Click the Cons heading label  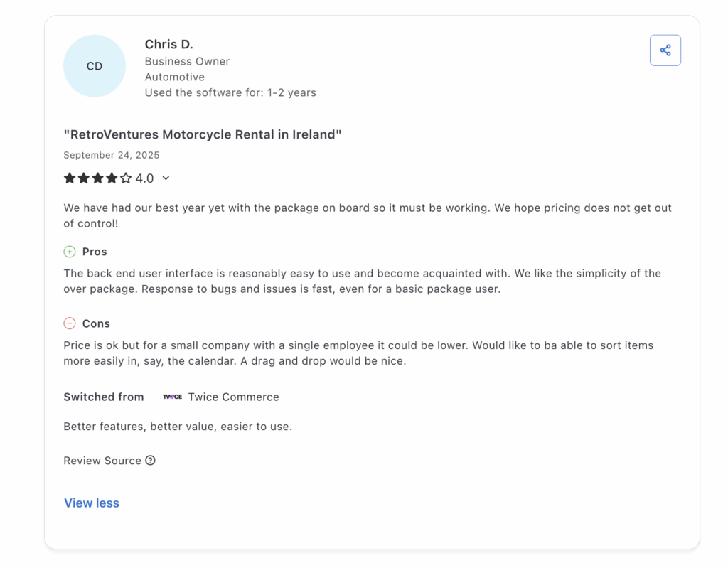(x=96, y=323)
